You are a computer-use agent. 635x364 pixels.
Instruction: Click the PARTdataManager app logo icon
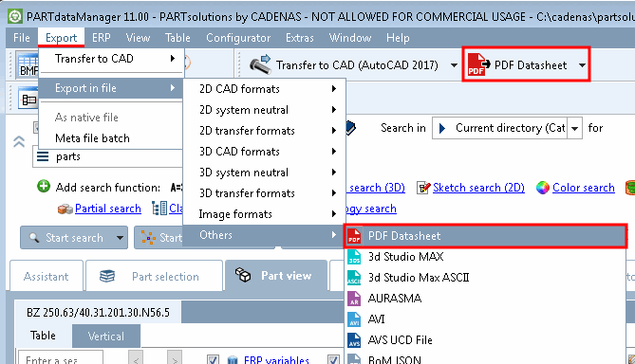pos(15,16)
